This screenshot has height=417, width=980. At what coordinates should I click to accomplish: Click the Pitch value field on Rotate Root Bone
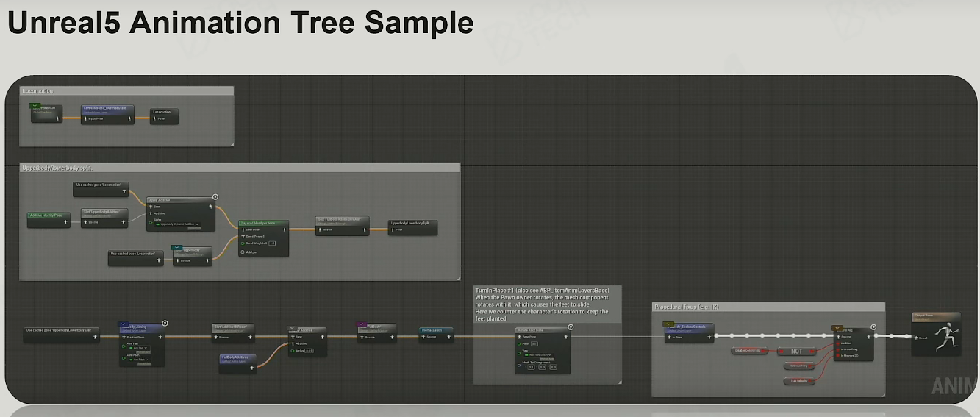tap(534, 343)
